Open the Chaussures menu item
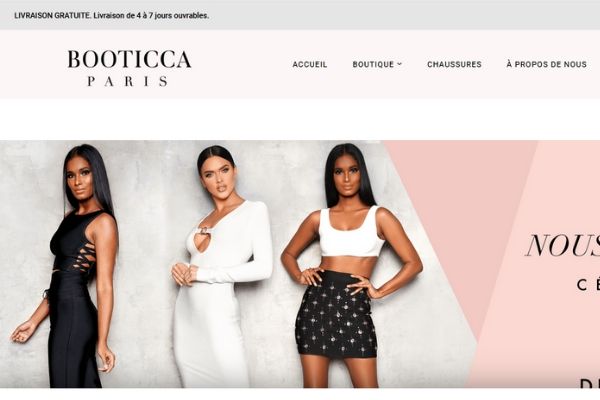 454,64
